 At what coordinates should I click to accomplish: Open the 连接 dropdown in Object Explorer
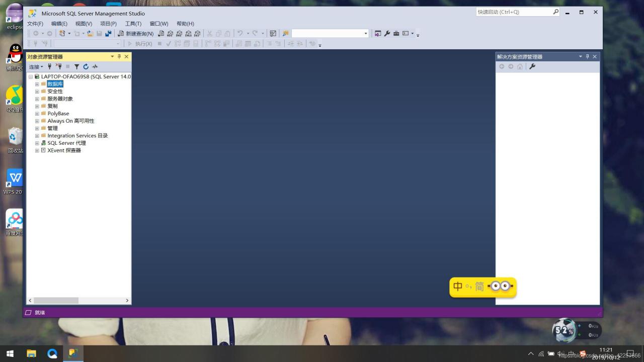tap(36, 66)
